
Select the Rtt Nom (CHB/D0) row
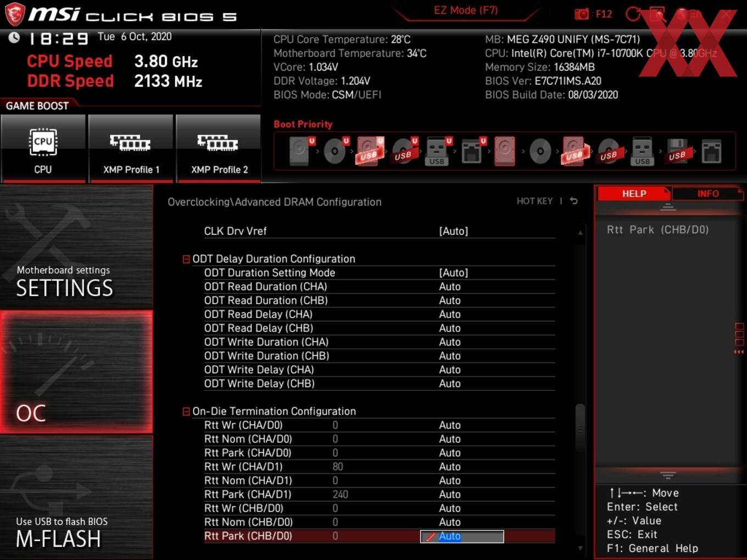click(x=379, y=522)
